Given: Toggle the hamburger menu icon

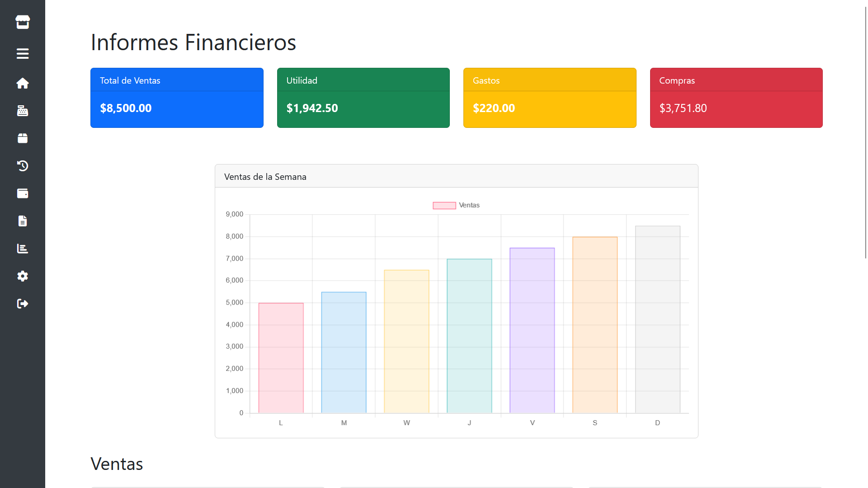Looking at the screenshot, I should (x=23, y=54).
